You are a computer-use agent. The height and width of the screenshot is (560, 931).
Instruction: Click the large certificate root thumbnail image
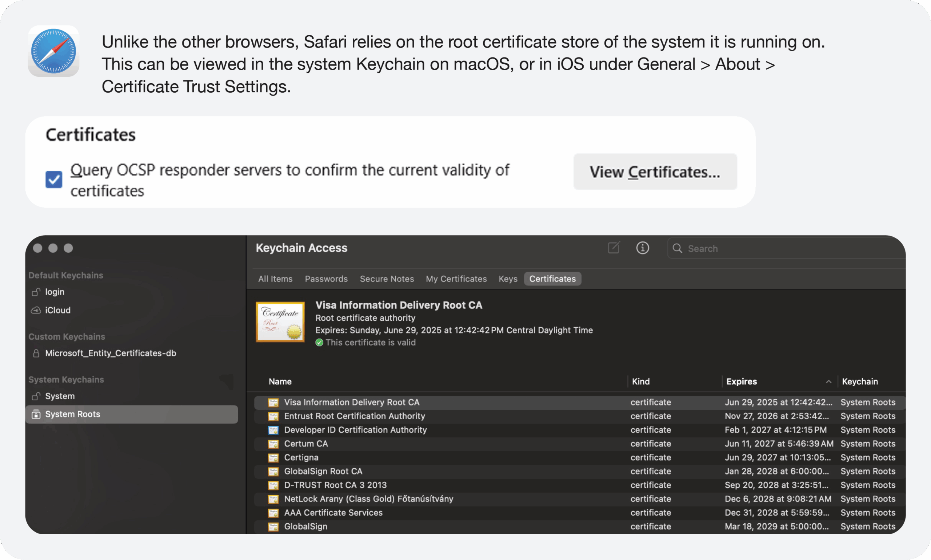(280, 322)
